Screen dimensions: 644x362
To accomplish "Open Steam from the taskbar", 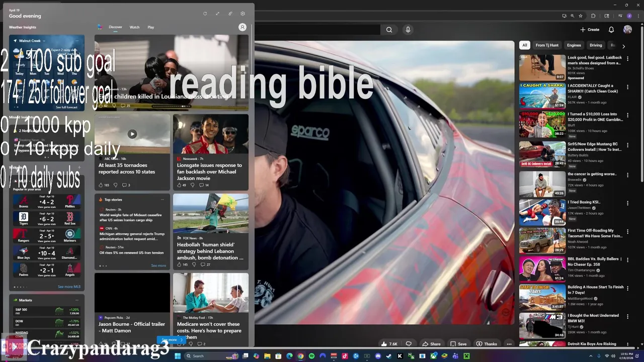I will [x=388, y=356].
